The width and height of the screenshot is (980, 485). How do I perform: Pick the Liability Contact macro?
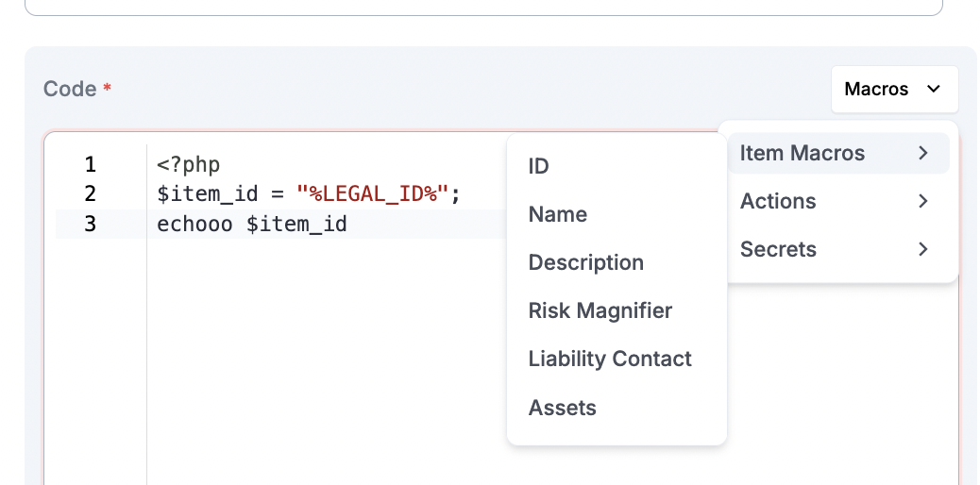tap(610, 360)
